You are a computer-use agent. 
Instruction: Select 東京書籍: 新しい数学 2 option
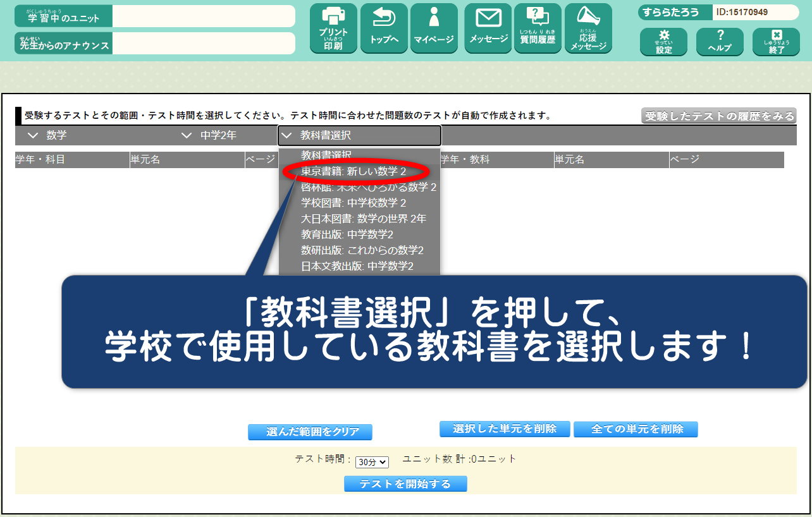[x=353, y=171]
